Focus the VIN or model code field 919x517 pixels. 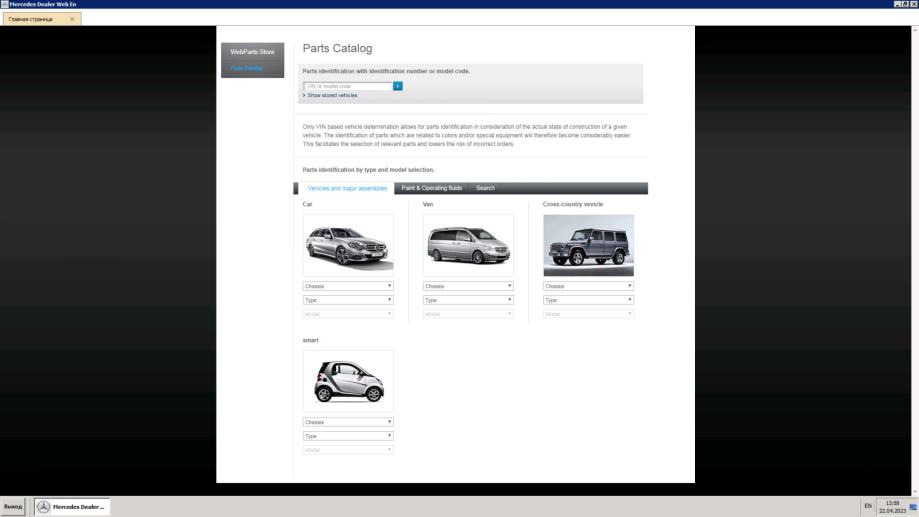tap(348, 86)
